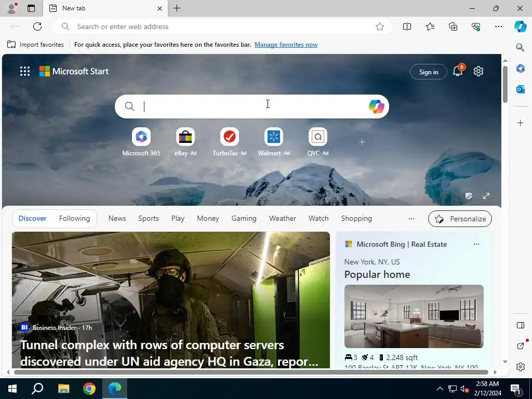The image size is (532, 399).
Task: Open TurboTax quick link tile
Action: 229,142
